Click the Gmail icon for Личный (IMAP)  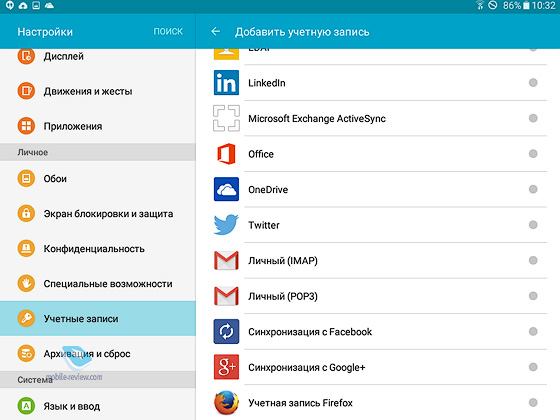coord(226,260)
